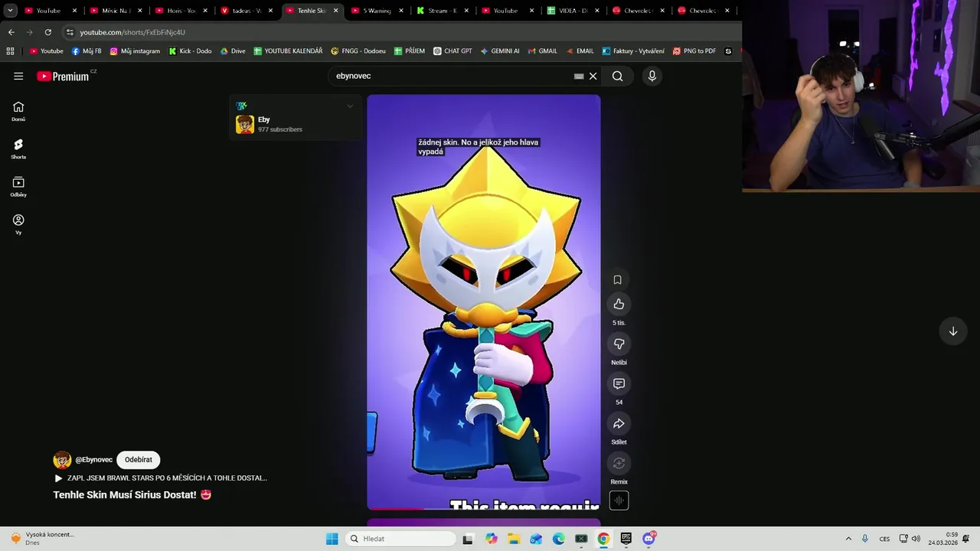Show hidden system tray icons
The width and height of the screenshot is (980, 551).
pyautogui.click(x=848, y=539)
